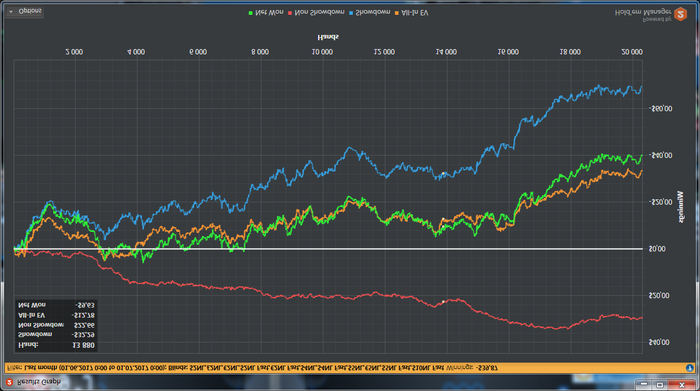This screenshot has width=700, height=391.
Task: Minimize the Results Graph window
Action: (x=644, y=384)
